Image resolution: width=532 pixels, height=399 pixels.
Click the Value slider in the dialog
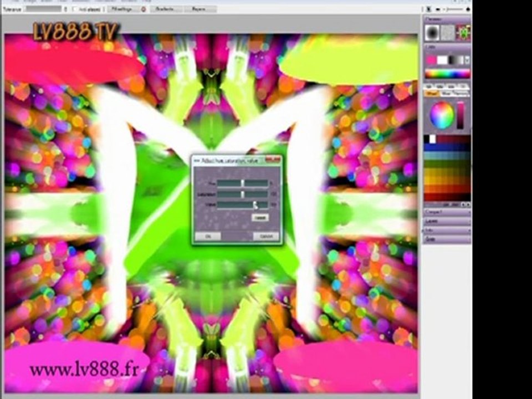coord(242,205)
